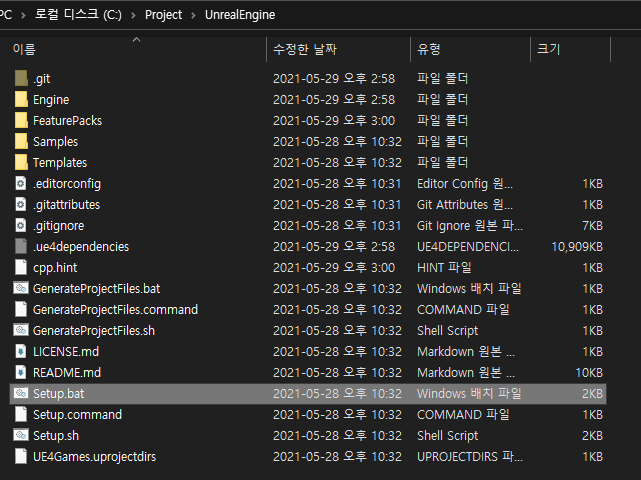Select the Setup.command file name
641x480 pixels.
tap(77, 415)
